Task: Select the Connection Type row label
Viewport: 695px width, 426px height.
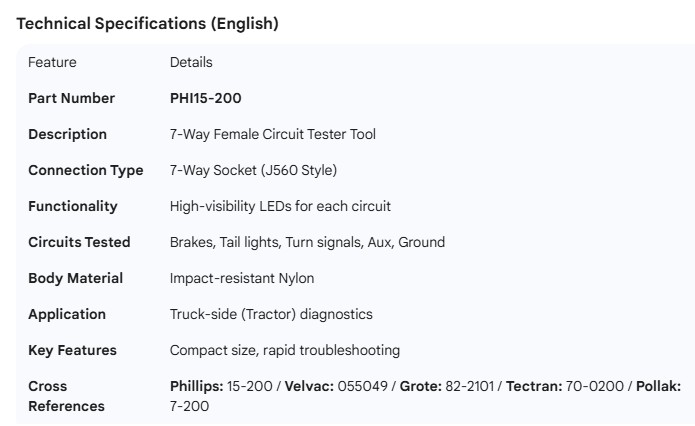Action: click(85, 170)
